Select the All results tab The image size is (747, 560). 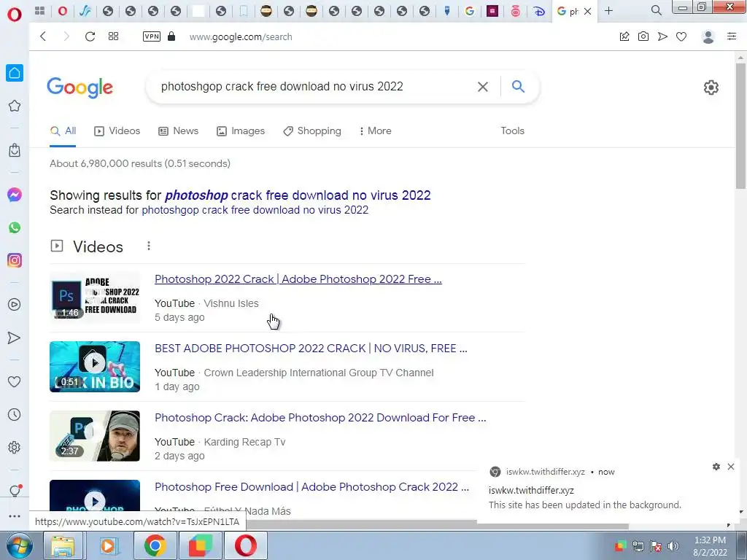(63, 131)
